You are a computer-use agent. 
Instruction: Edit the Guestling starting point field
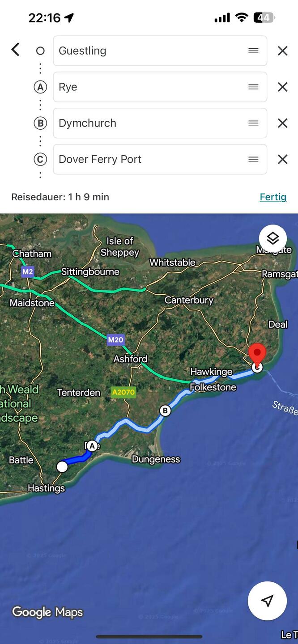[160, 51]
